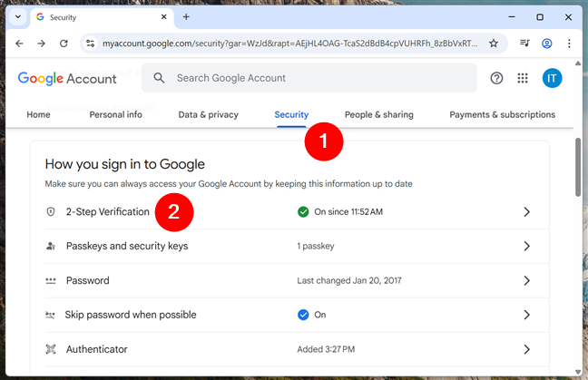Close the Security browser tab

pos(164,17)
